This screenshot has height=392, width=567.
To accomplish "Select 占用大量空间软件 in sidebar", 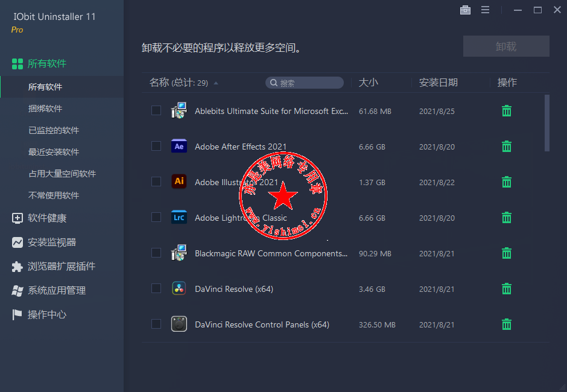I will [x=62, y=174].
